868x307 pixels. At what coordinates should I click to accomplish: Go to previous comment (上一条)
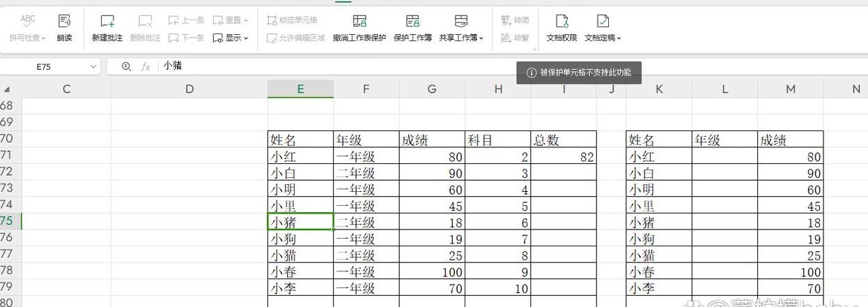coord(186,20)
